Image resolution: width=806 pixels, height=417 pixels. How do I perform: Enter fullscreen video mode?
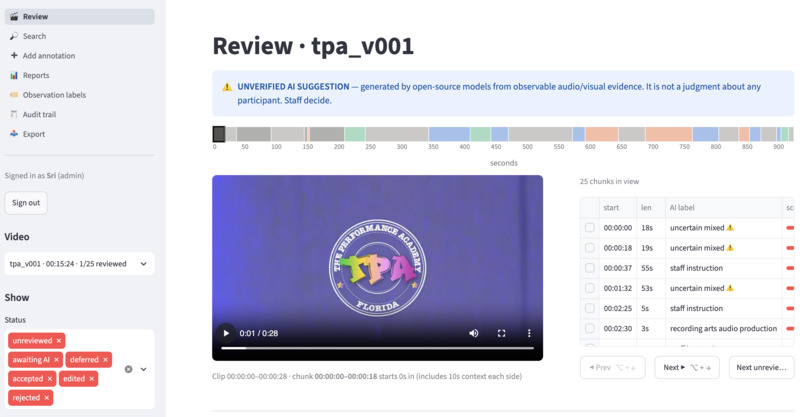tap(501, 333)
